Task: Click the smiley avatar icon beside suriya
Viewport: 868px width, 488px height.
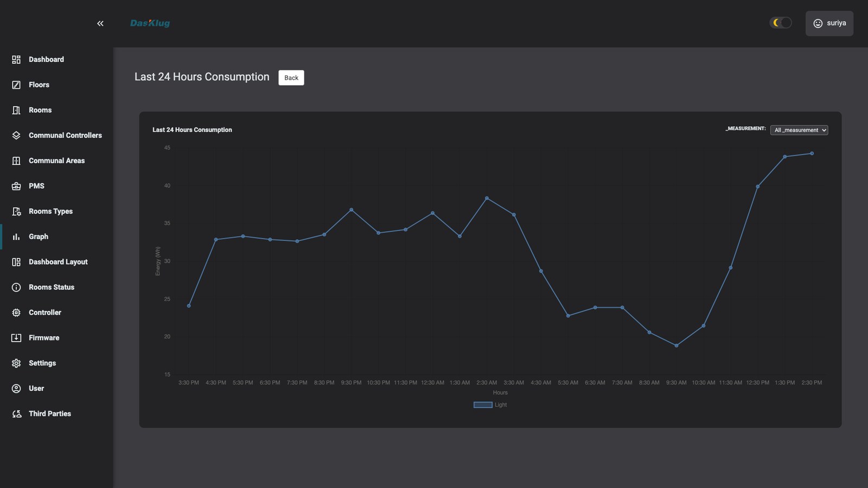Action: pos(818,23)
